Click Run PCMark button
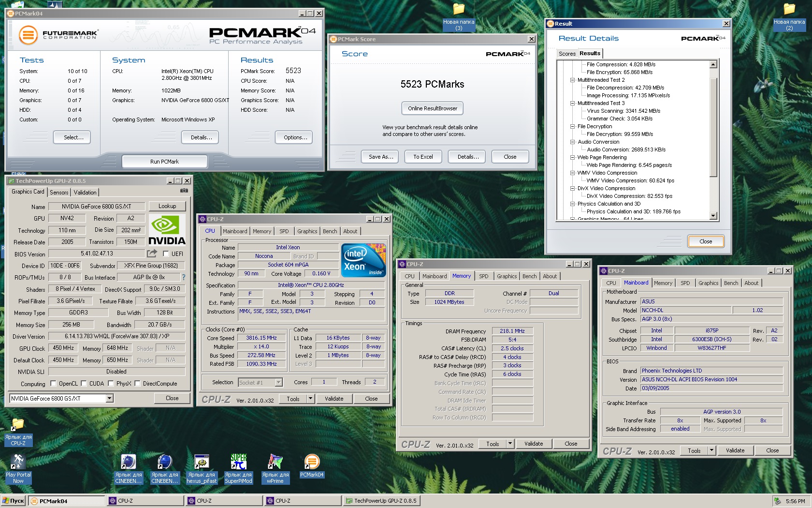The image size is (812, 508). coord(164,162)
